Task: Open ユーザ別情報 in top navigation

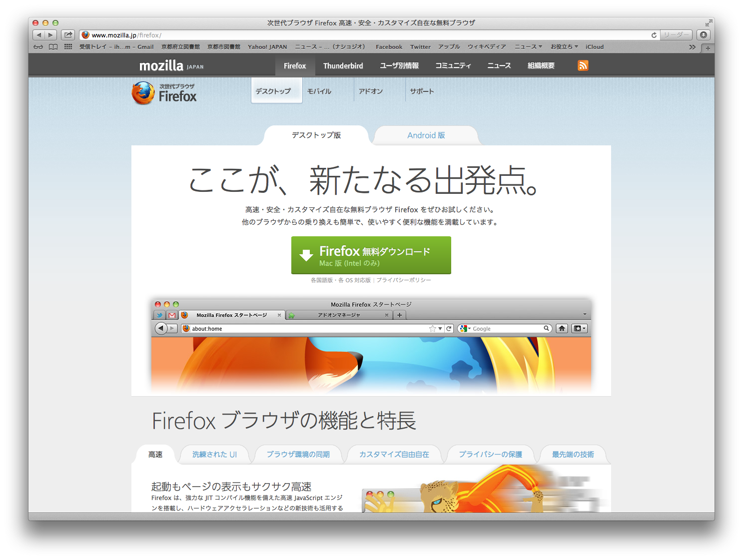Action: pyautogui.click(x=399, y=65)
